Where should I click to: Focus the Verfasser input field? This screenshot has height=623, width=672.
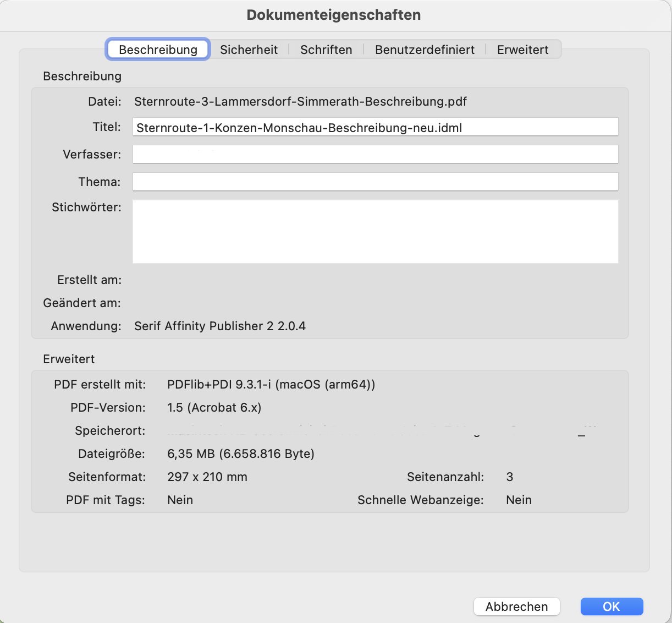tap(375, 155)
